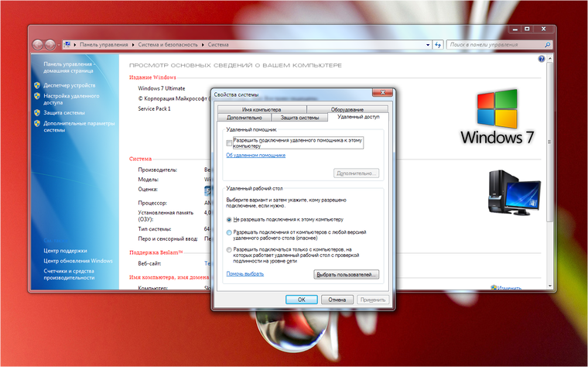This screenshot has width=588, height=367.
Task: Click Отмена button in dialog
Action: 337,300
